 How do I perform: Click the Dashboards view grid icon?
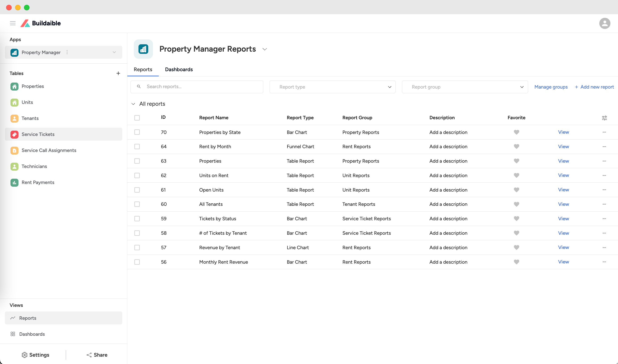coord(13,334)
